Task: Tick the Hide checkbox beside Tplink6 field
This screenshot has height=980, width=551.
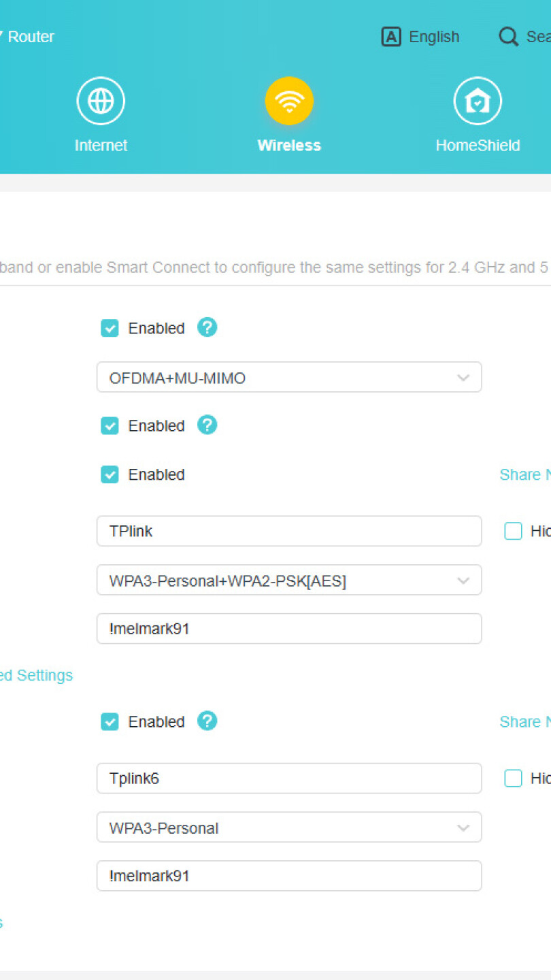Action: coord(513,778)
